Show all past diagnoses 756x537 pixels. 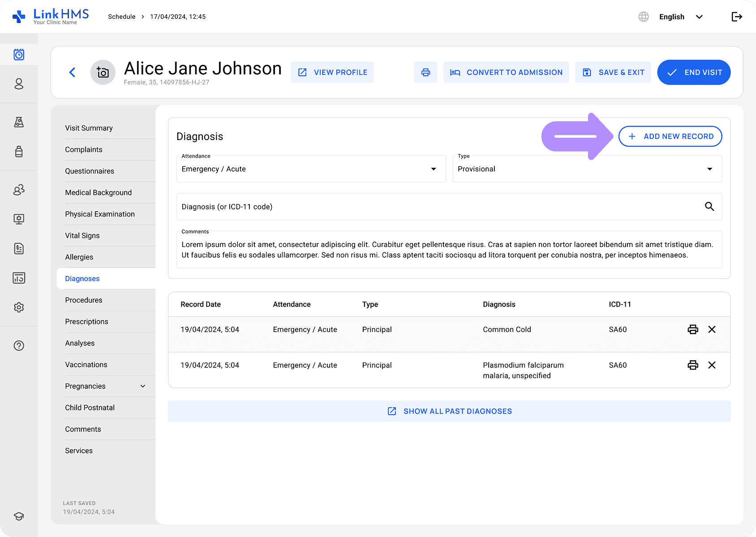pos(449,411)
